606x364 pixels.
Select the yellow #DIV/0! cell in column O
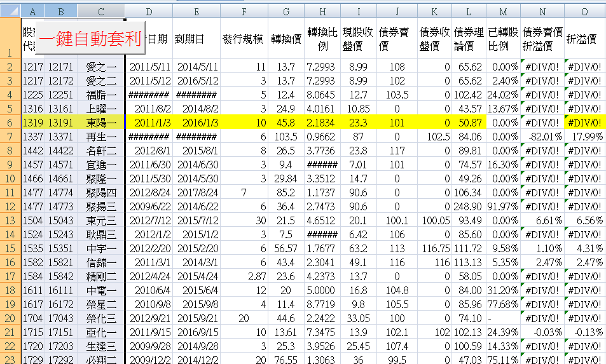pos(584,122)
